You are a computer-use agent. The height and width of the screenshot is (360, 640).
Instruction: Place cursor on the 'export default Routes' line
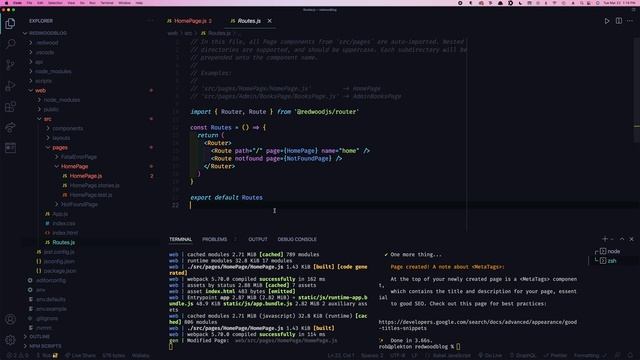click(x=227, y=198)
